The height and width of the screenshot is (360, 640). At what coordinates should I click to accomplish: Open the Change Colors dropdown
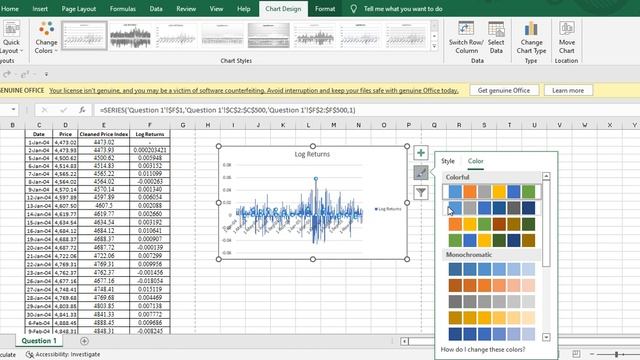pyautogui.click(x=46, y=38)
